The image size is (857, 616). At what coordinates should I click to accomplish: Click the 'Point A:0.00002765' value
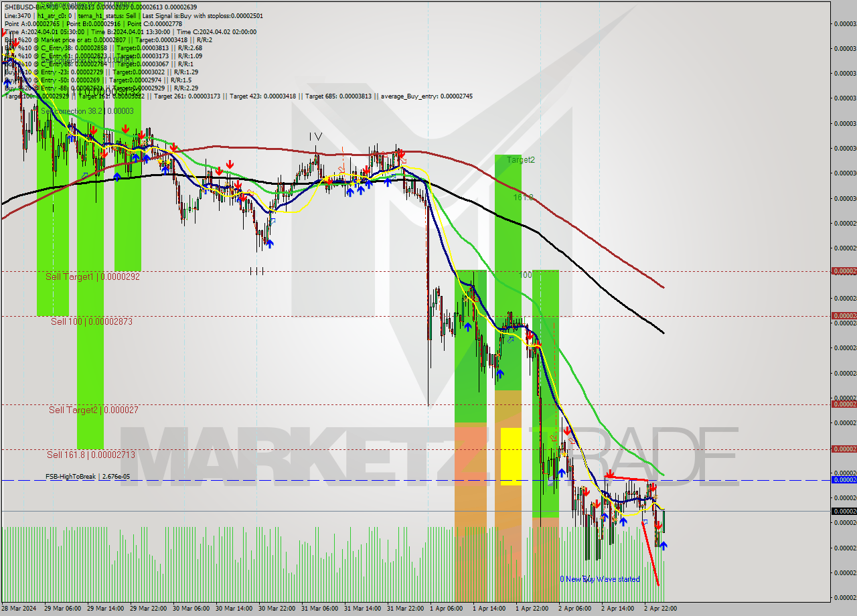[33, 23]
